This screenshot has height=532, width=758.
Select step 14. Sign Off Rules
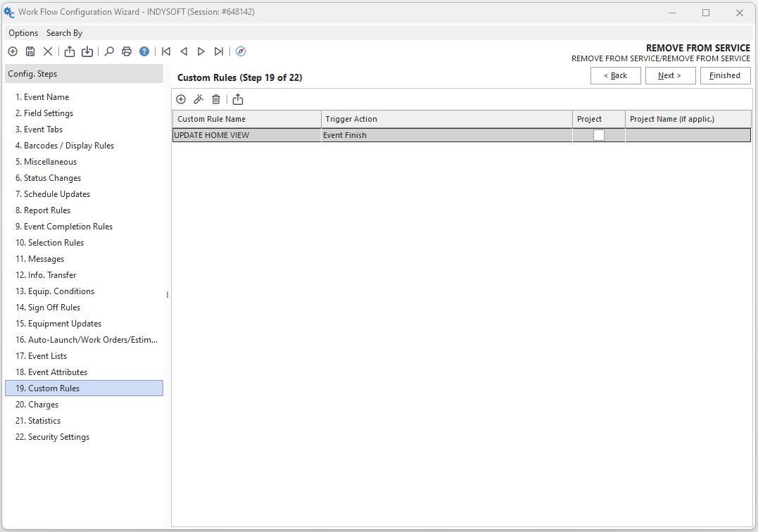pyautogui.click(x=84, y=308)
